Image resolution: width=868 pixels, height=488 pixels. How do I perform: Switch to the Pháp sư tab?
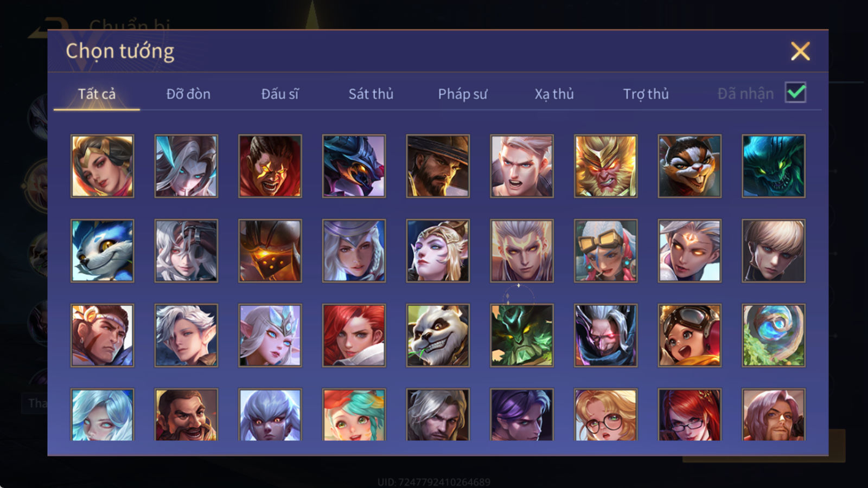point(463,94)
